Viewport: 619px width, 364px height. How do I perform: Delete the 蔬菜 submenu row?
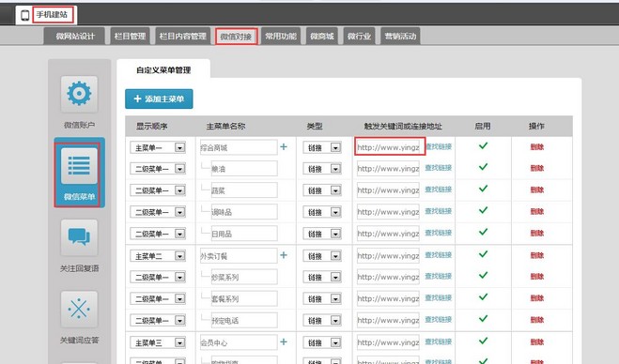pos(537,190)
